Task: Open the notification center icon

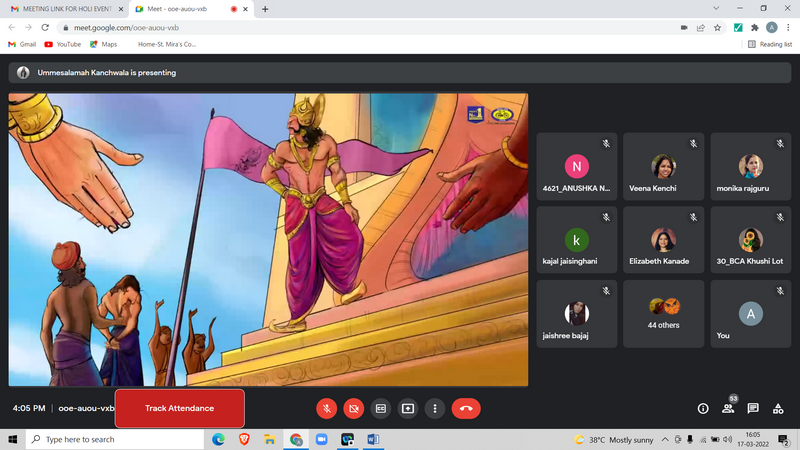Action: point(784,439)
